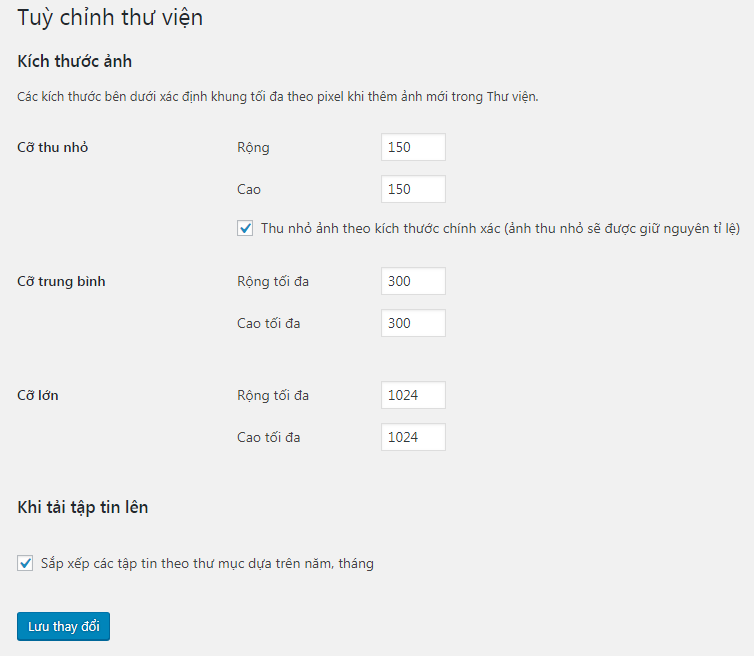Click the 'Cao' label for thumbnail size
Screen dimensions: 754x656
tap(249, 189)
